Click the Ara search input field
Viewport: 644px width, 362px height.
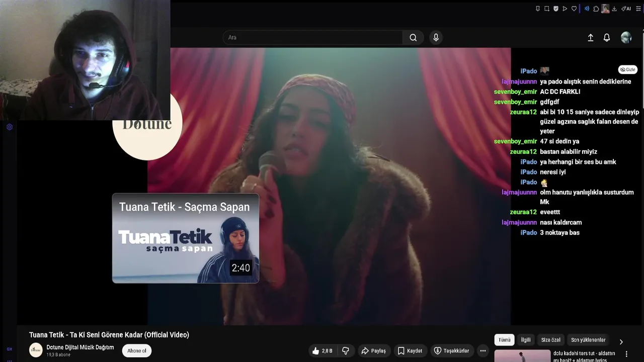click(x=312, y=37)
